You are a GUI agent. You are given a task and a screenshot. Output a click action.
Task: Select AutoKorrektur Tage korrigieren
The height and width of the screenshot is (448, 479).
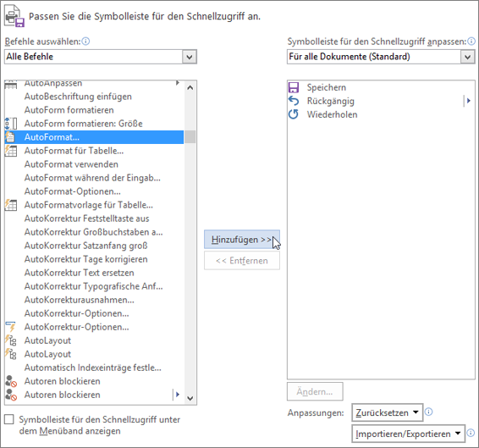point(94,259)
